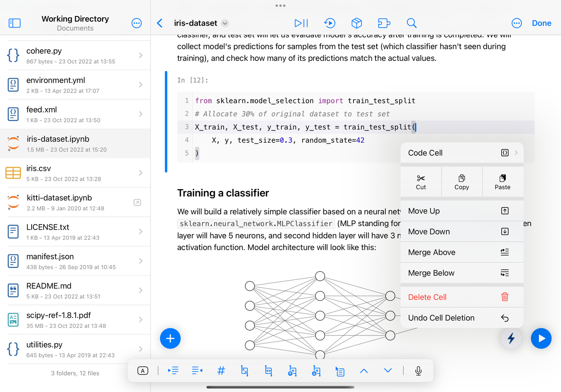Open the cohere.py file chevron
This screenshot has height=392, width=561.
click(141, 55)
